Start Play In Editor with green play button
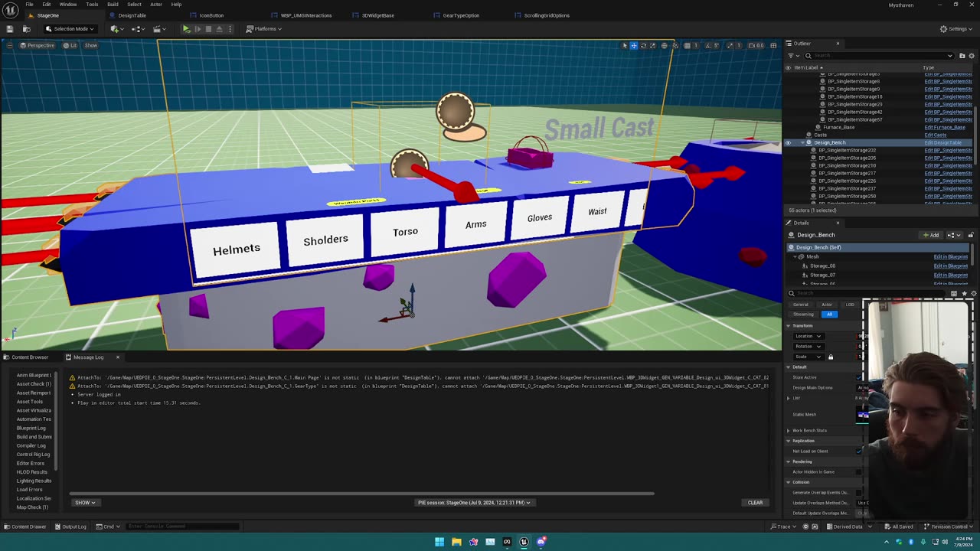This screenshot has width=980, height=551. tap(186, 29)
